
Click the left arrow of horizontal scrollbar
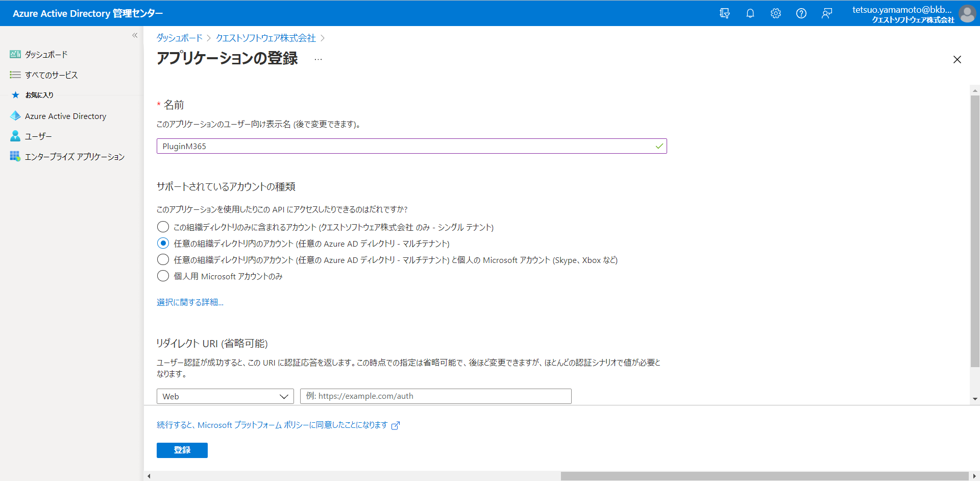pyautogui.click(x=149, y=476)
